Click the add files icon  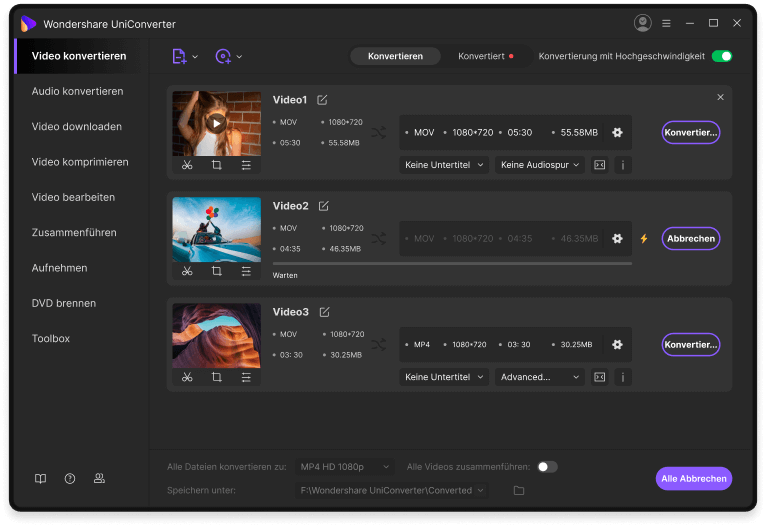[179, 57]
